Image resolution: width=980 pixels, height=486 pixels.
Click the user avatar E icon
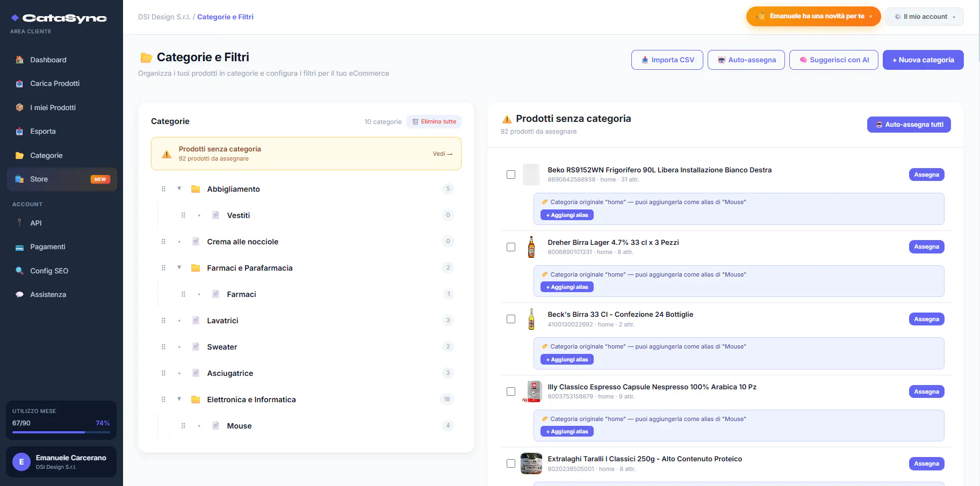coord(21,462)
